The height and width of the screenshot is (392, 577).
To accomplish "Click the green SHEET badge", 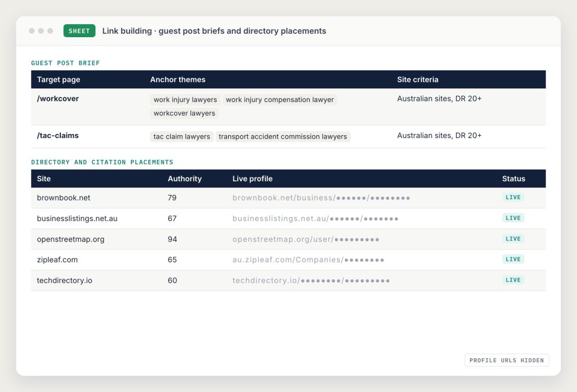I will click(79, 31).
